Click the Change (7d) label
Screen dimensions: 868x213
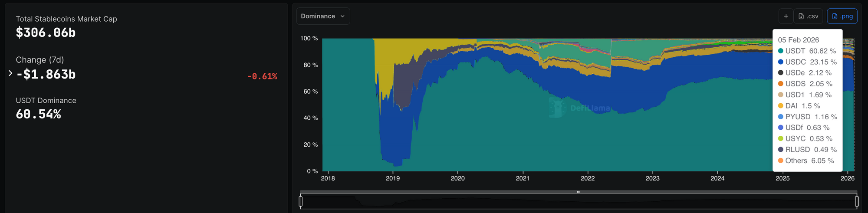(x=40, y=60)
